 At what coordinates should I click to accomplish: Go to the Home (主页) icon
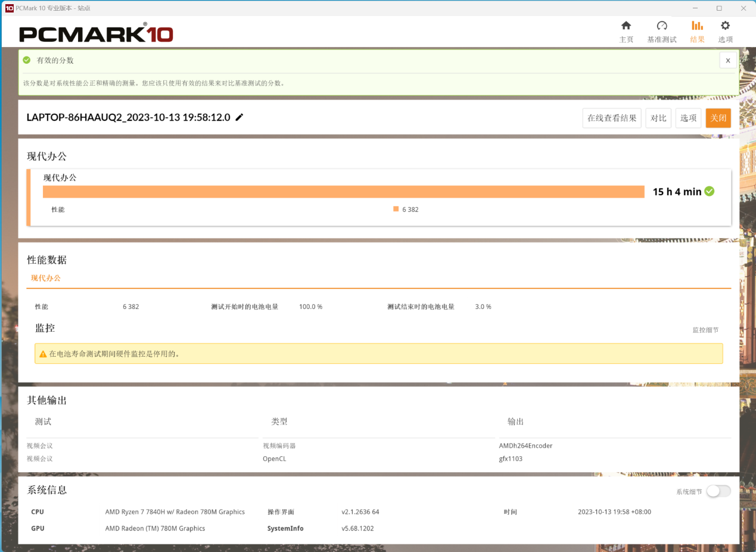(x=626, y=26)
